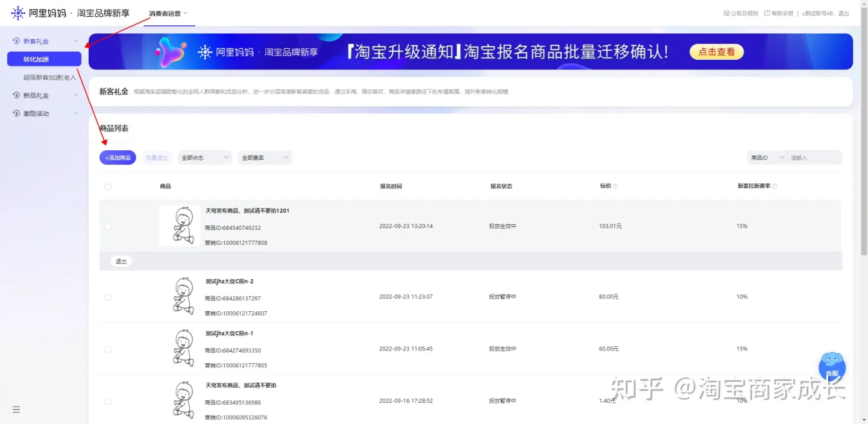Click 投放生效中 status of first product
The width and height of the screenshot is (868, 424).
click(503, 226)
